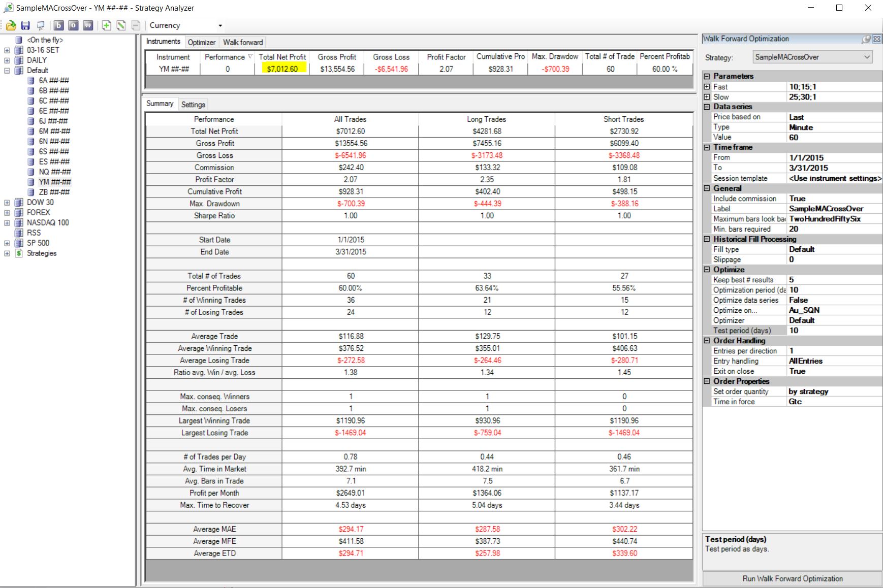Select the YM ##-## results grid row

click(419, 69)
